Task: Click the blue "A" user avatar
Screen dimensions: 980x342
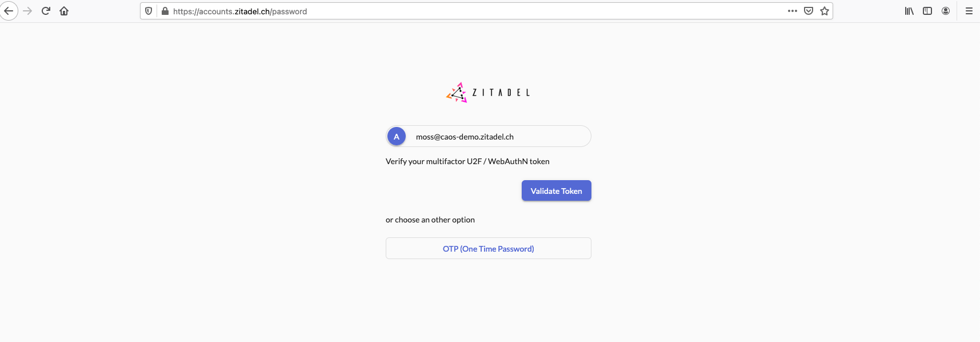Action: 397,137
